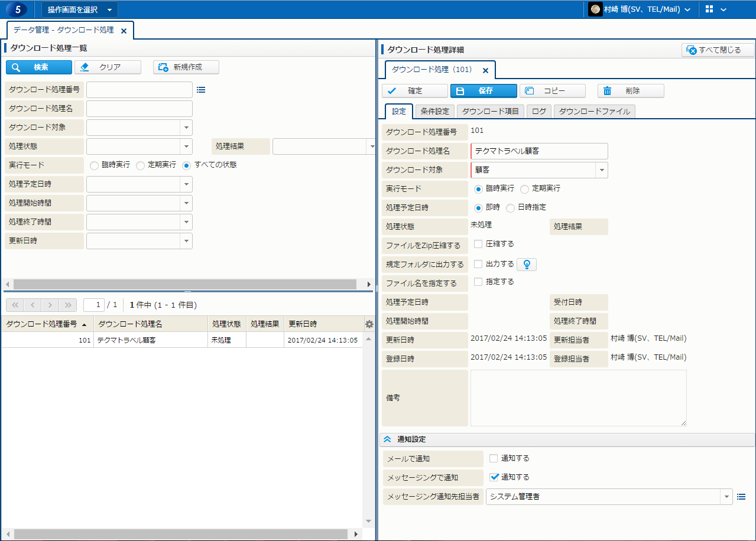
Task: Click the lightbulb hint icon beside 出力する
Action: tap(527, 265)
